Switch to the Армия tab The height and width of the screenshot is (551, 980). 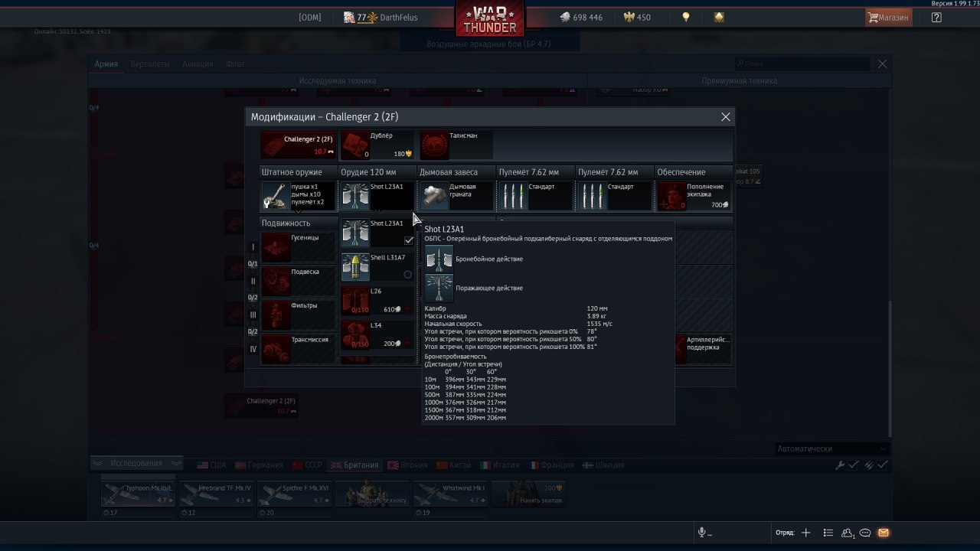point(106,64)
